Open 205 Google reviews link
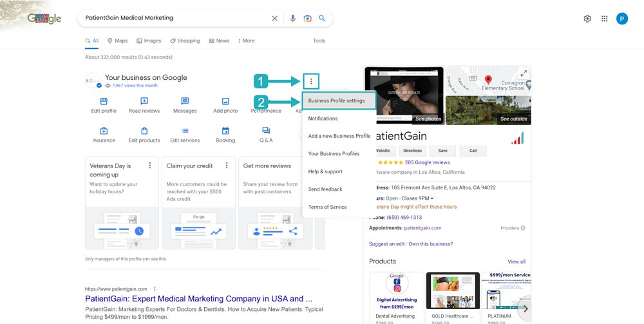The image size is (644, 324). (x=427, y=162)
